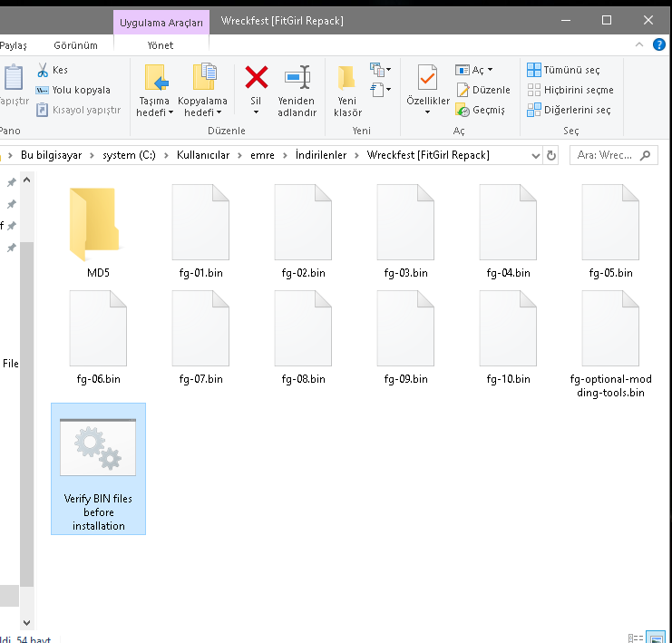Select the fg-08.bin file
The width and height of the screenshot is (672, 643).
[303, 338]
